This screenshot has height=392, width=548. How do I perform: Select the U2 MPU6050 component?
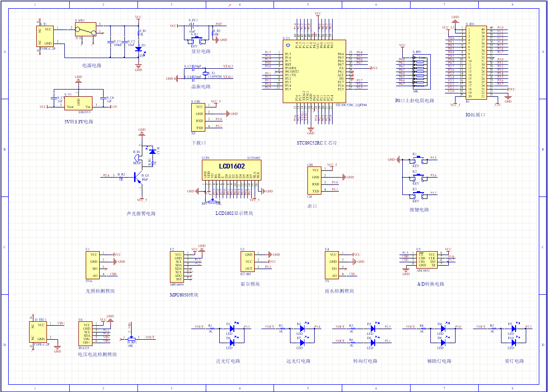177,267
